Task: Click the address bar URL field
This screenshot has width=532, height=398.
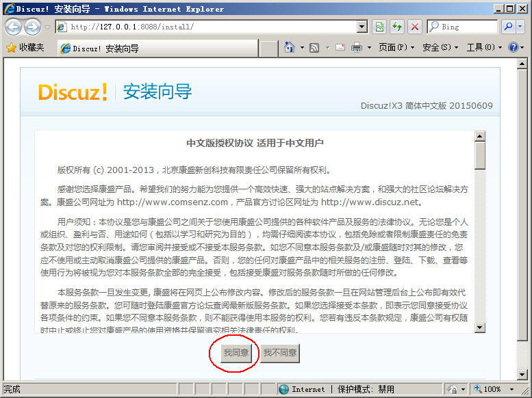Action: [x=207, y=27]
